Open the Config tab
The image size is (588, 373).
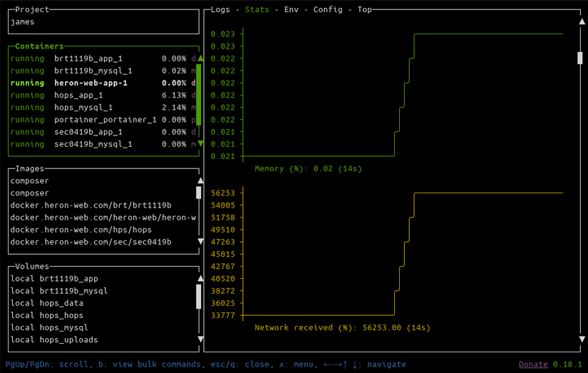pos(328,9)
